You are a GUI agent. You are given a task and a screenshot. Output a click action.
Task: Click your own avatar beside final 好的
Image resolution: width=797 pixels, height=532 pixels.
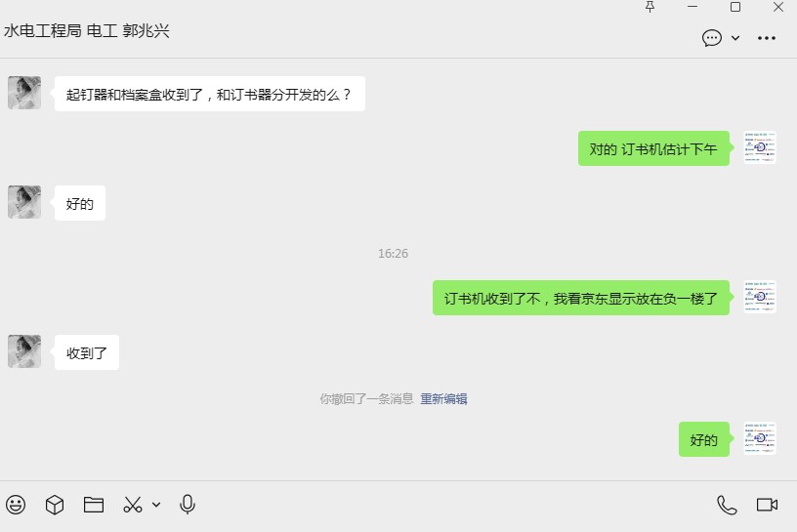(760, 438)
